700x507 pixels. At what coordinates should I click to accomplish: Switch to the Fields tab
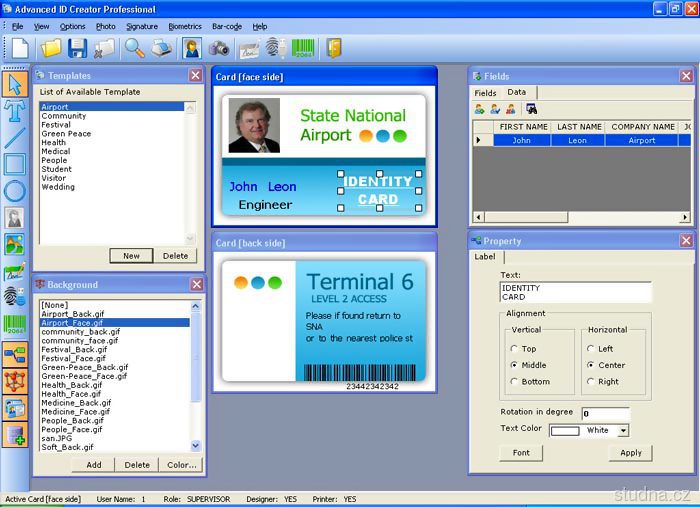[x=485, y=92]
